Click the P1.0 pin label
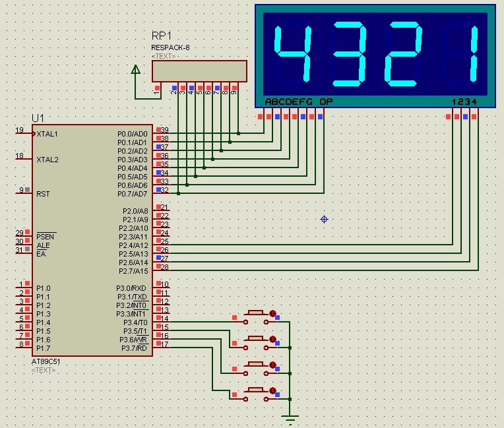Image resolution: width=504 pixels, height=428 pixels. (44, 288)
